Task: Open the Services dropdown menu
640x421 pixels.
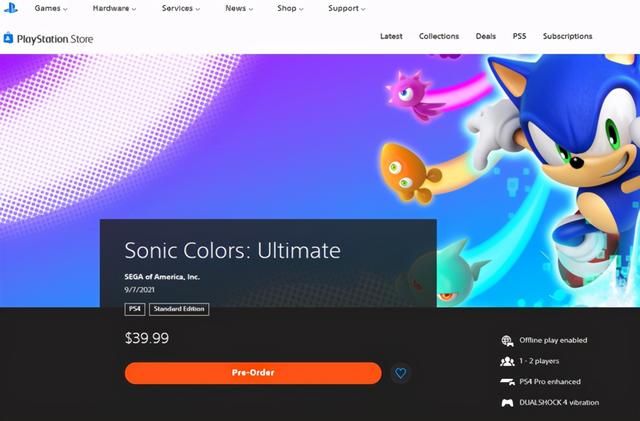Action: click(x=181, y=8)
